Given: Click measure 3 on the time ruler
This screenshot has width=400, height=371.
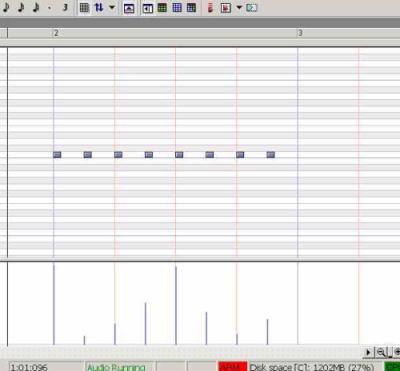Looking at the screenshot, I should tap(300, 33).
